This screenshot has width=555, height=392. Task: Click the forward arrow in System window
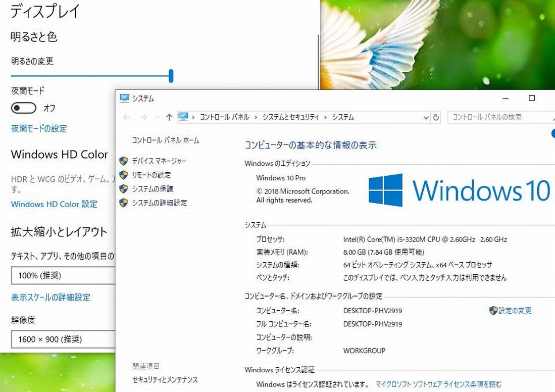point(143,117)
